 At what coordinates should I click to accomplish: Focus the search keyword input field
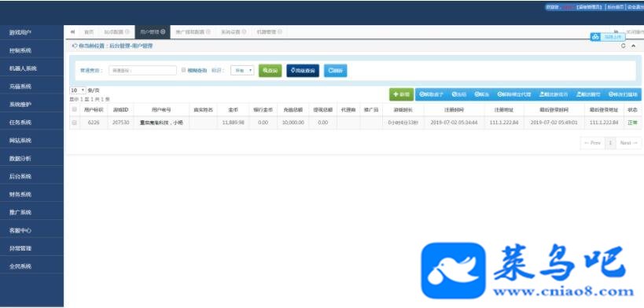[142, 70]
